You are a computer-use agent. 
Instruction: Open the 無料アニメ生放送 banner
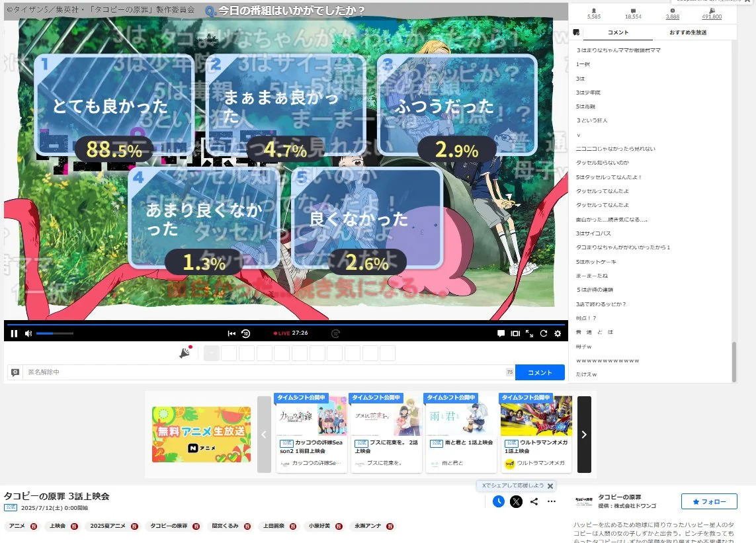(x=202, y=435)
